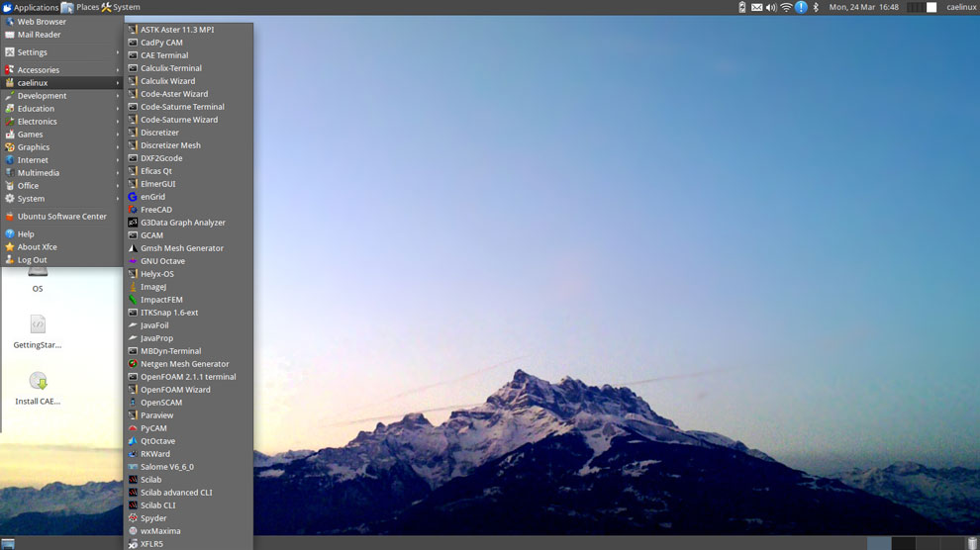Click the Spyder icon
980x550 pixels.
point(133,518)
